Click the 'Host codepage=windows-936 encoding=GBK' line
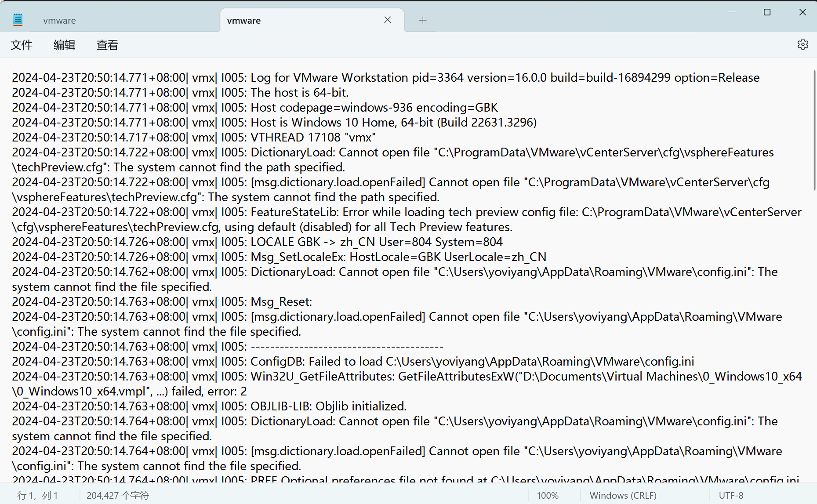 point(255,107)
